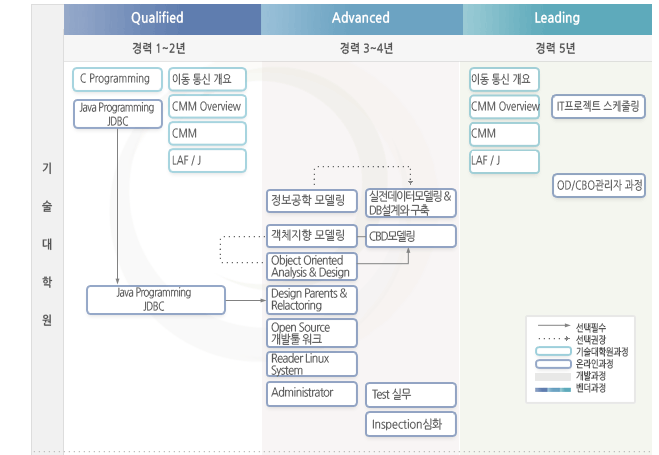Screen dimensions: 659x455
Task: Select the 객체지향 모델링 course
Action: coord(311,236)
